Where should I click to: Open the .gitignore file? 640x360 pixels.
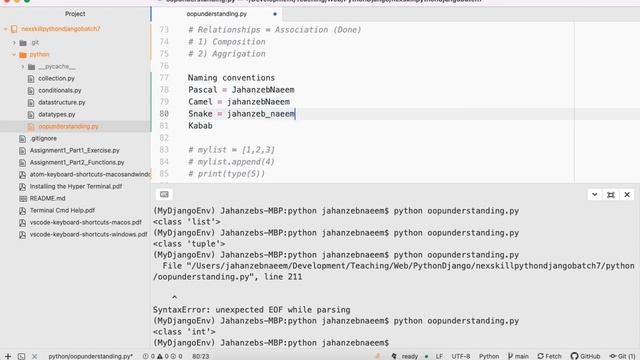43,138
